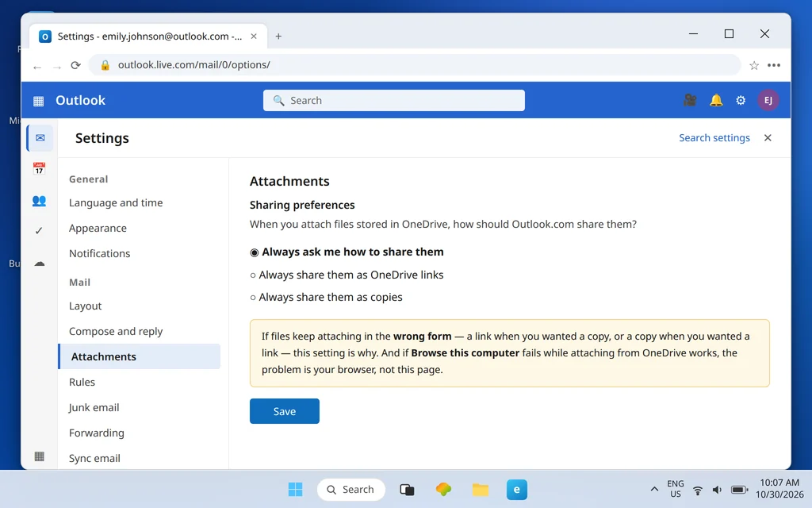812x508 pixels.
Task: Open the EJ account avatar
Action: [x=768, y=100]
